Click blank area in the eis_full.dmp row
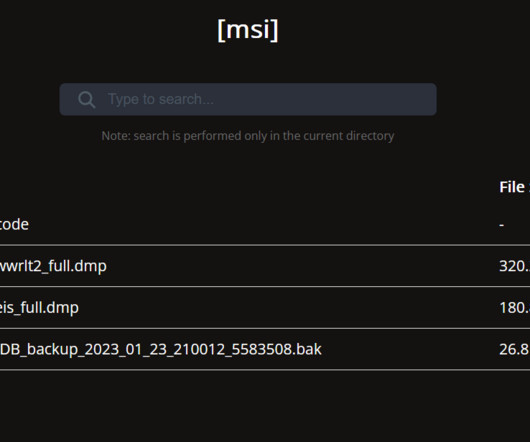 289,308
